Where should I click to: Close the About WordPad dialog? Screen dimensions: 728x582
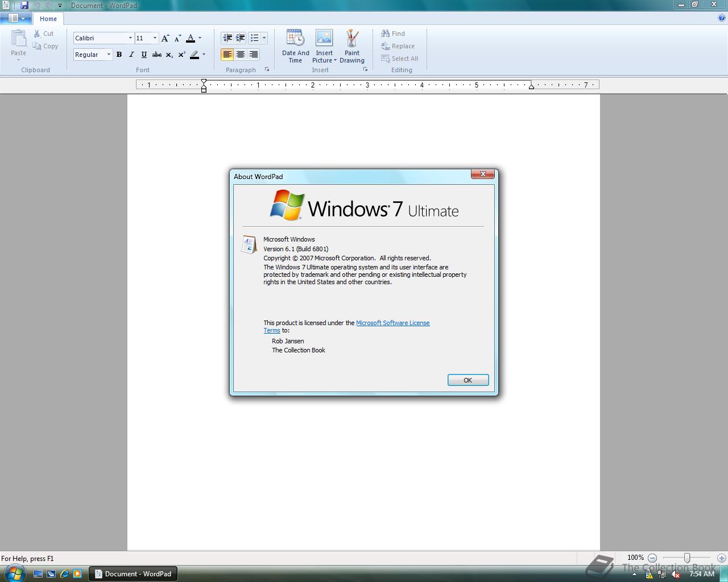click(483, 174)
